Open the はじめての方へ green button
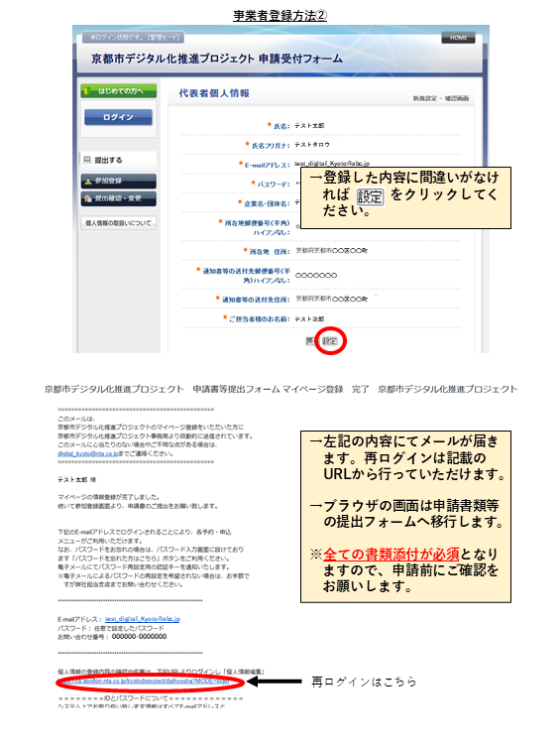The width and height of the screenshot is (560, 747). click(119, 90)
